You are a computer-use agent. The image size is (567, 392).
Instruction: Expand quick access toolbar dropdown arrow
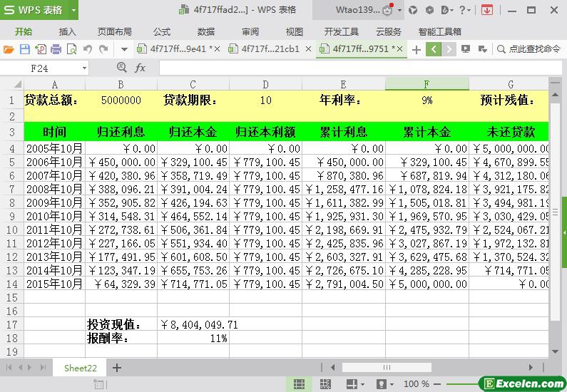[x=124, y=49]
